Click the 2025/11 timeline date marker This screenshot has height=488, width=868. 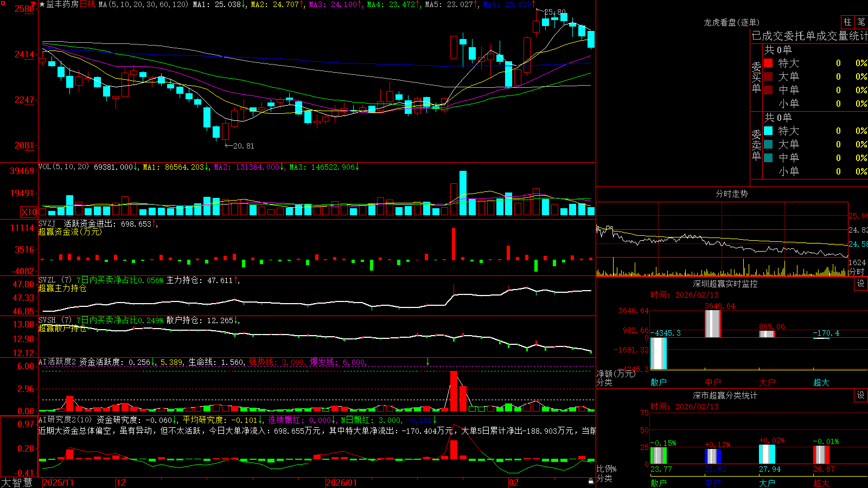58,483
